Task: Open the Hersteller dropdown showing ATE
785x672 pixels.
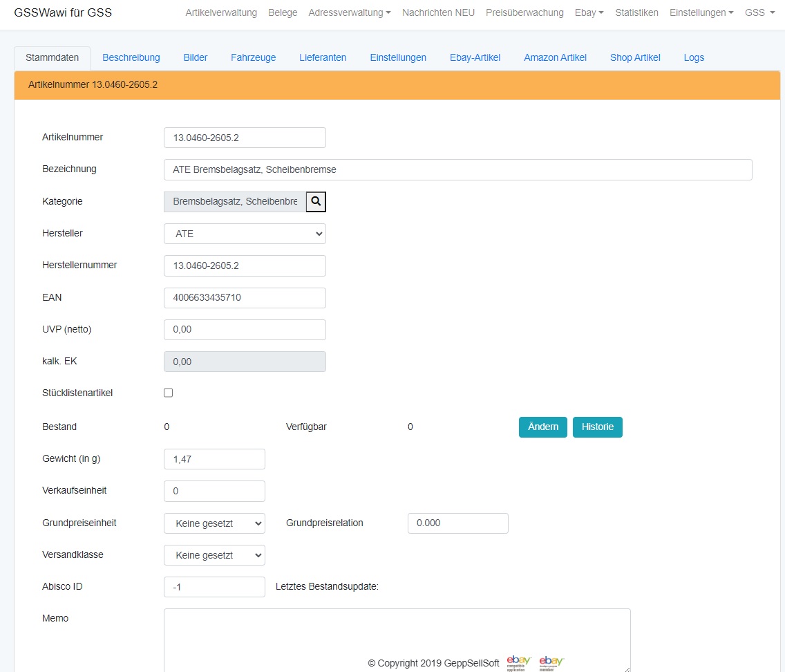Action: 245,234
